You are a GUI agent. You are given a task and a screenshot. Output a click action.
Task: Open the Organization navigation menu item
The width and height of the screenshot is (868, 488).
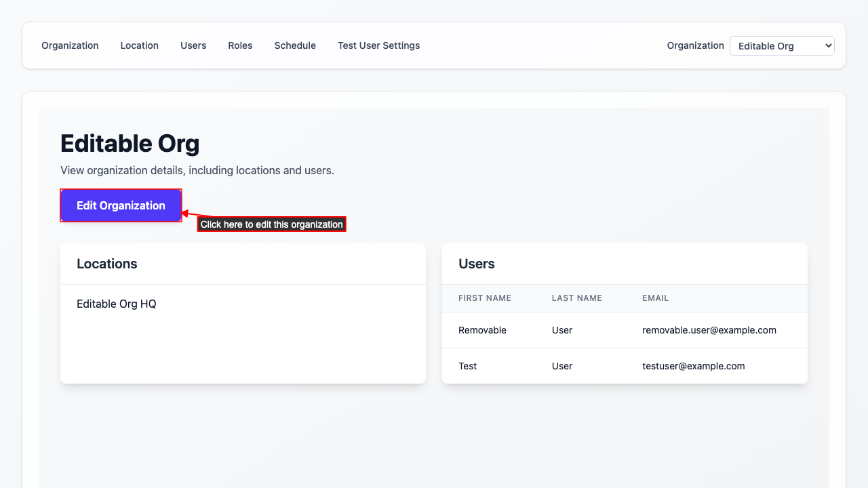coord(70,45)
